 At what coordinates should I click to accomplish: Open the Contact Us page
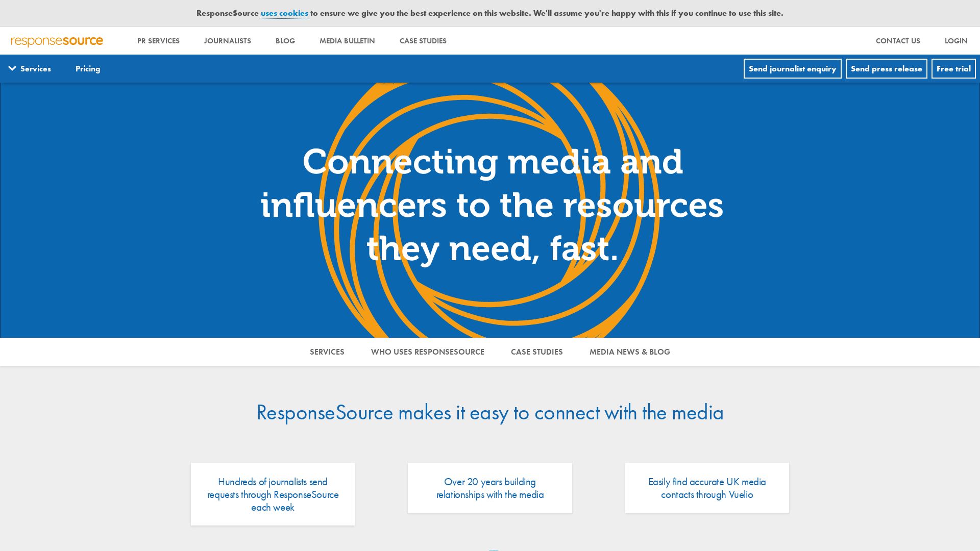coord(898,41)
